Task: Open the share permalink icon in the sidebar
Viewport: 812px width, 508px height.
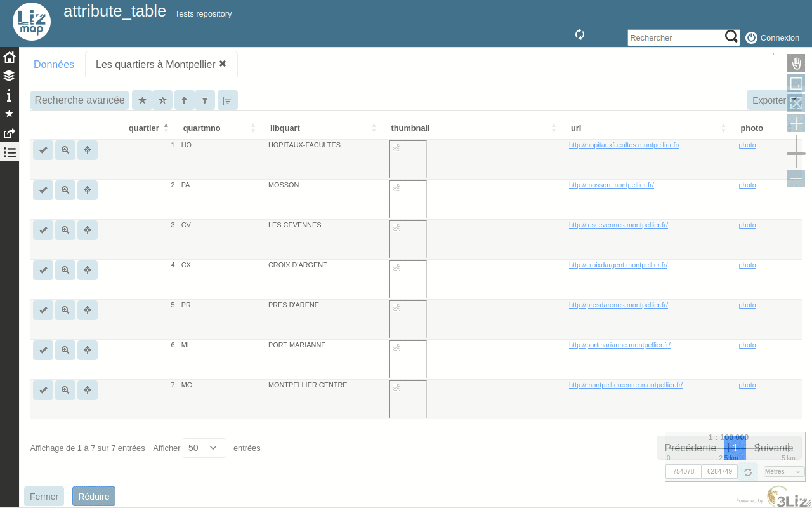Action: click(x=10, y=133)
